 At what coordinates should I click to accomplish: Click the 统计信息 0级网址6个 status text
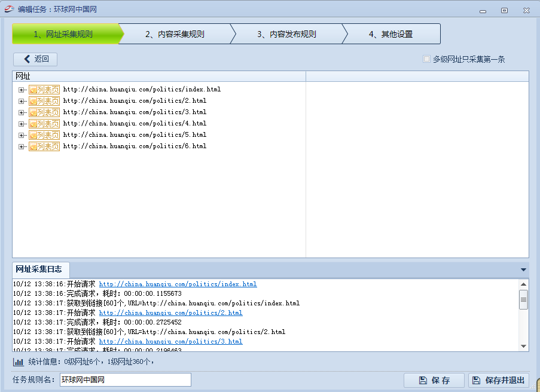pos(91,362)
